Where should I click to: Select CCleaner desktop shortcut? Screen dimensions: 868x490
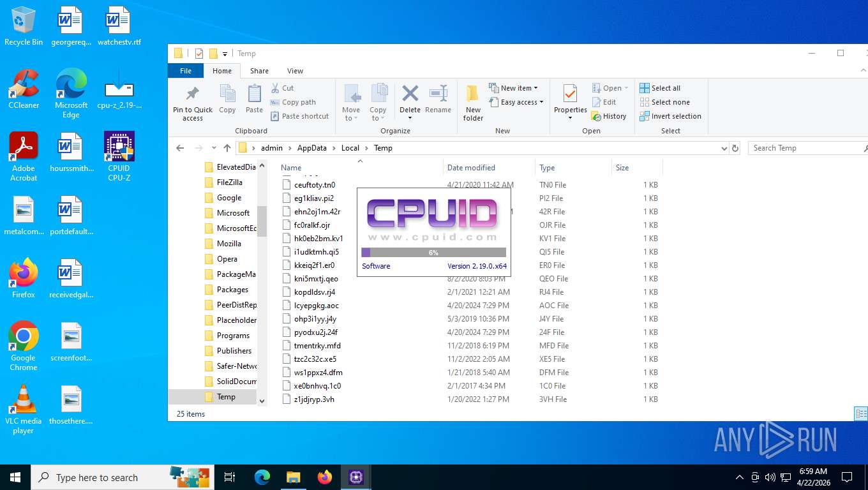24,89
